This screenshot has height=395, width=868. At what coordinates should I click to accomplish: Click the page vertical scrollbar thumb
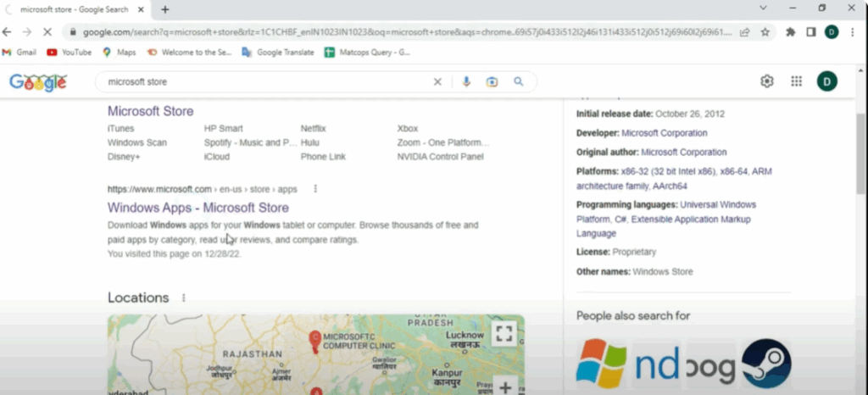[861, 153]
